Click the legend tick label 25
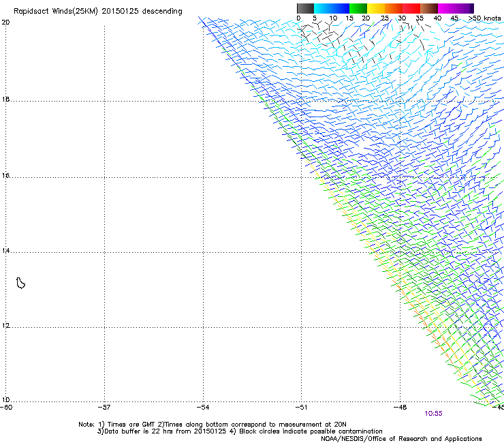 385,18
